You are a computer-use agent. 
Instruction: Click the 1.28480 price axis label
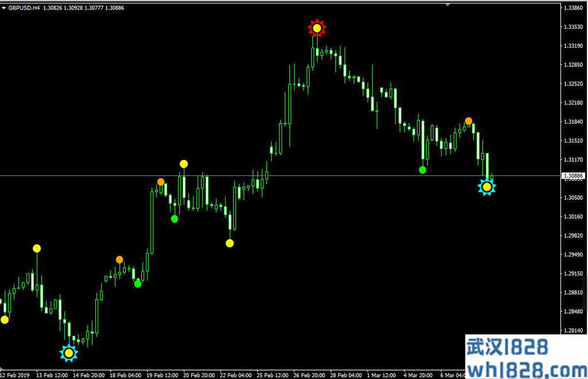tap(573, 311)
